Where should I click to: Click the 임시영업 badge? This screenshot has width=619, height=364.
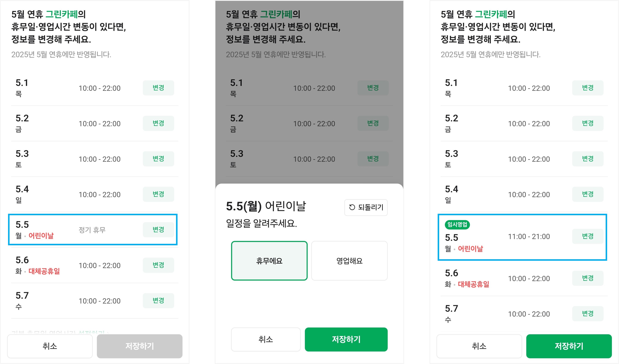[x=457, y=225]
